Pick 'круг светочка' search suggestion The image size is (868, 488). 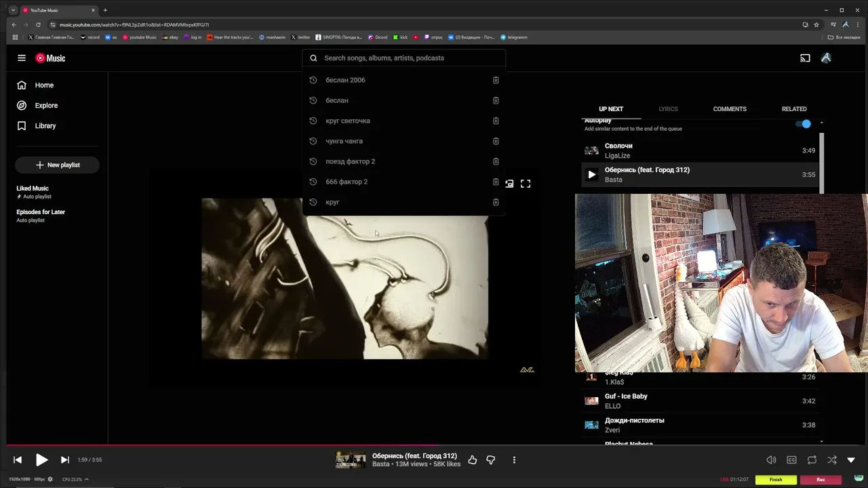[348, 121]
